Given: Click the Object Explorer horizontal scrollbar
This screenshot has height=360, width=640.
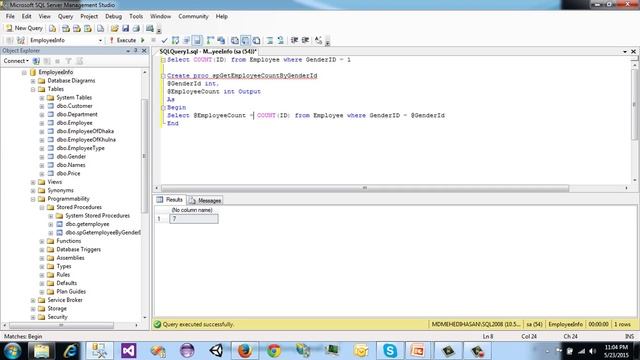Looking at the screenshot, I should click(61, 325).
